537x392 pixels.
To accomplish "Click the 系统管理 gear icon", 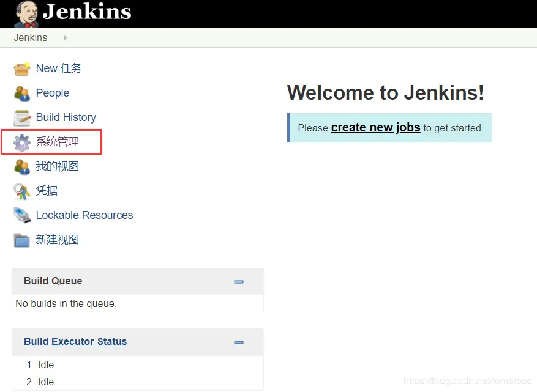I will point(22,142).
